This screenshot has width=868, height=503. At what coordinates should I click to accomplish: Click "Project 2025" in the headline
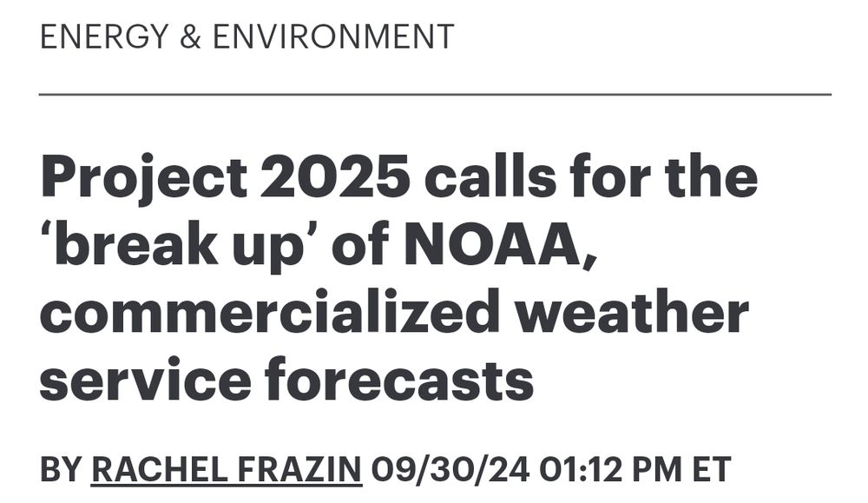pos(225,178)
